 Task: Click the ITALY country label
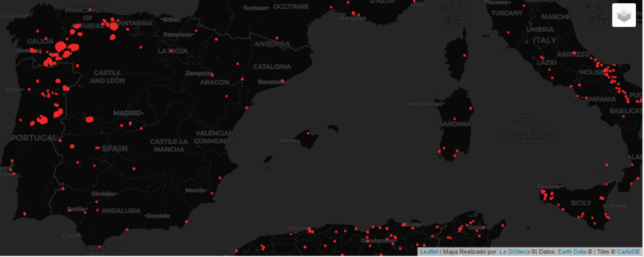coord(545,40)
